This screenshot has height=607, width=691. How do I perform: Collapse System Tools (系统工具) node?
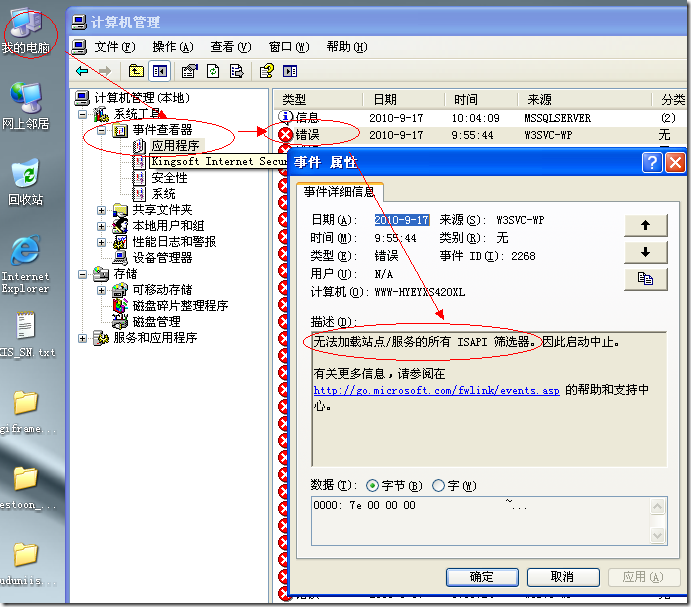tap(82, 114)
